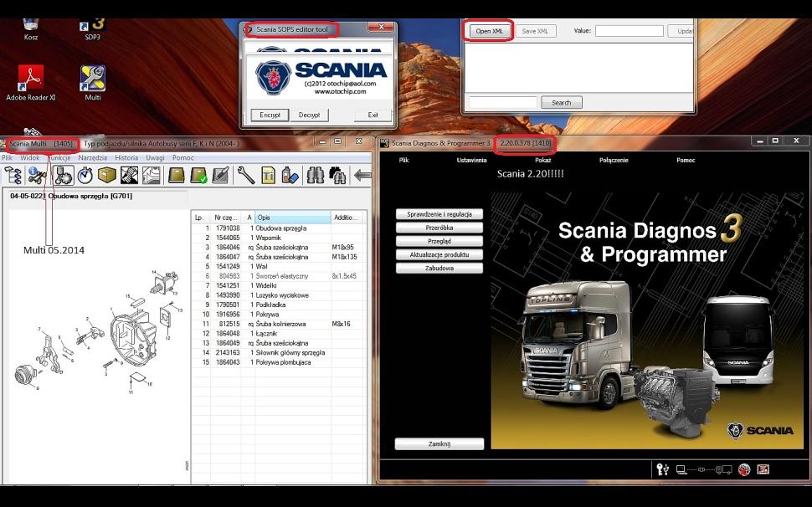Viewport: 812px width, 507px height.
Task: Click the stopwatch icon in Multi toolbar
Action: click(85, 176)
